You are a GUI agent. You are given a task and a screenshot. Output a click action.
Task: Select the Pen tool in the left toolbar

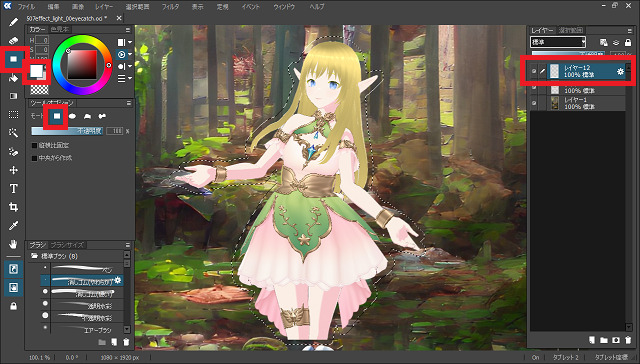click(x=13, y=22)
